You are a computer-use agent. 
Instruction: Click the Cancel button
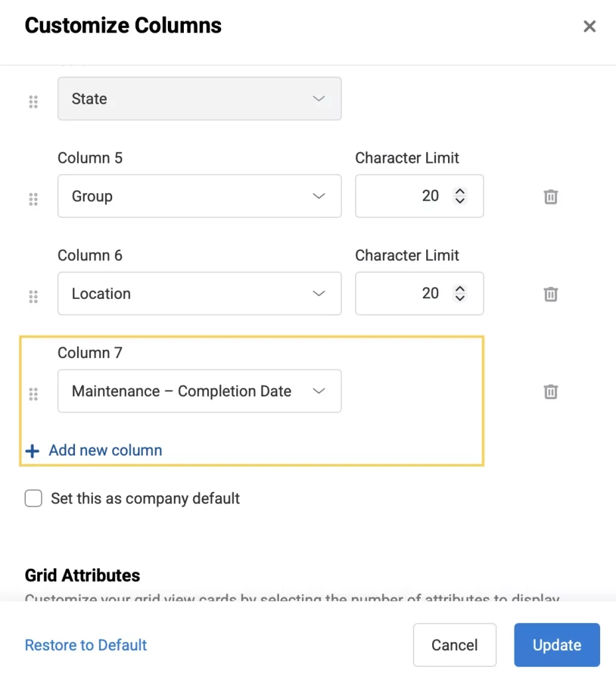(454, 645)
